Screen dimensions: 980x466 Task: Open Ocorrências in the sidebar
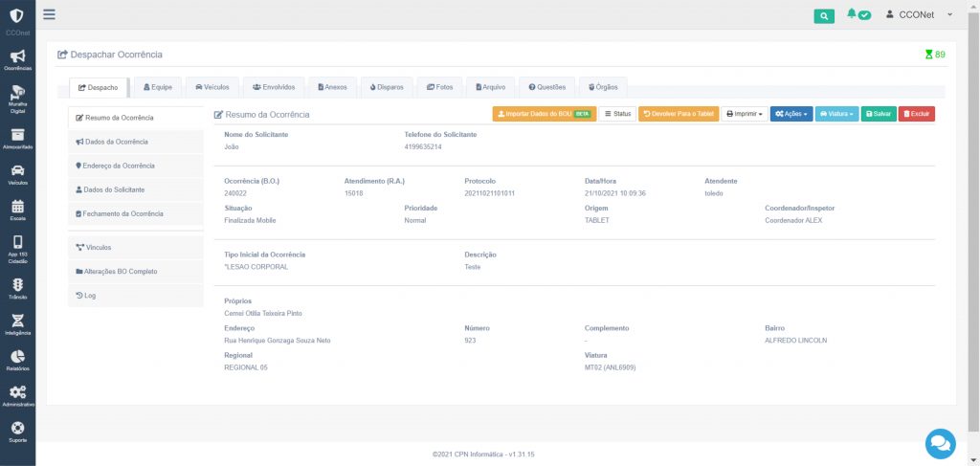point(17,60)
